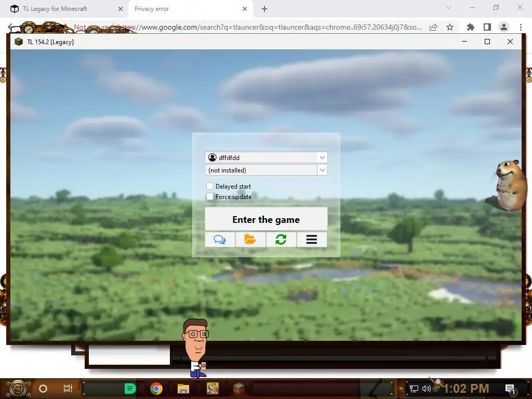Open Google Chrome from the taskbar
Screen dimensions: 532x399
[156, 389]
